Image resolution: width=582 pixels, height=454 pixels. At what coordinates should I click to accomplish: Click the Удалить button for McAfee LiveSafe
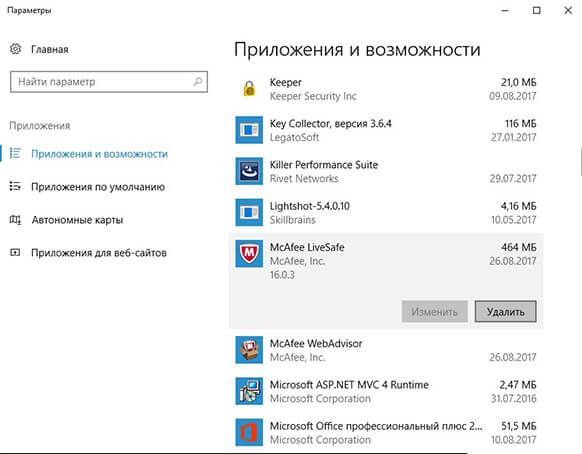[x=506, y=311]
